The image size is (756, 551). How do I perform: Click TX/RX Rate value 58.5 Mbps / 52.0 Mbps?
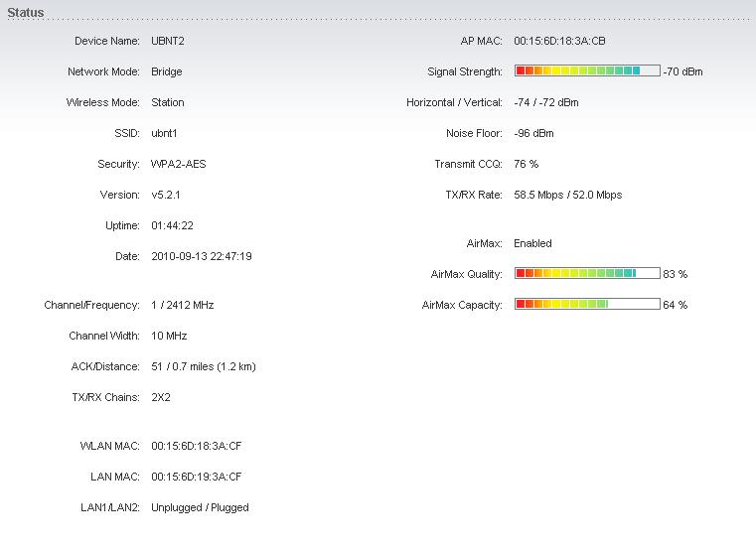click(x=568, y=195)
